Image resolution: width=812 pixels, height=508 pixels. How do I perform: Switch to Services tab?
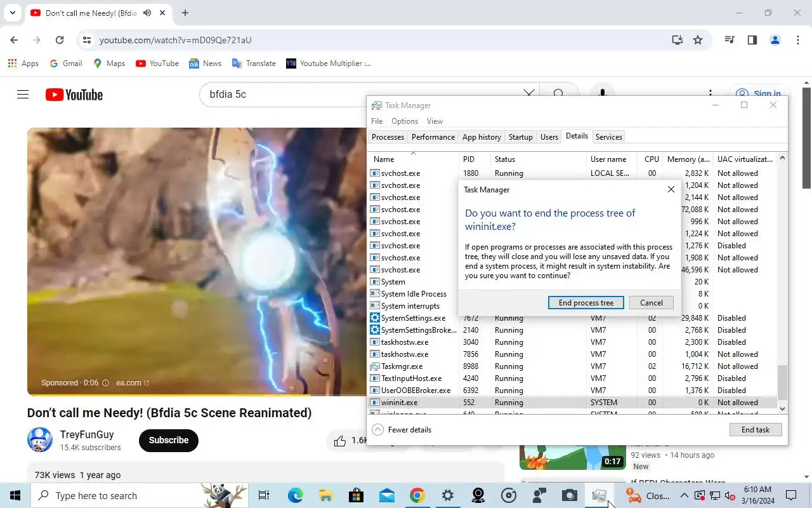click(609, 137)
